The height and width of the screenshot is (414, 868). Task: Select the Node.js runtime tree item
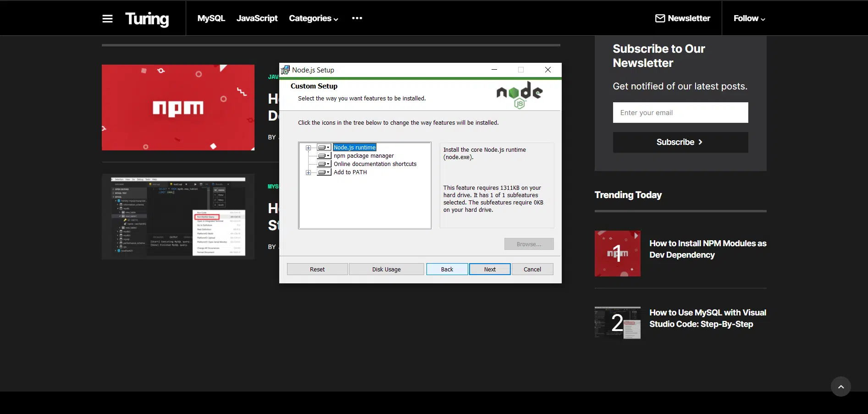coord(354,148)
